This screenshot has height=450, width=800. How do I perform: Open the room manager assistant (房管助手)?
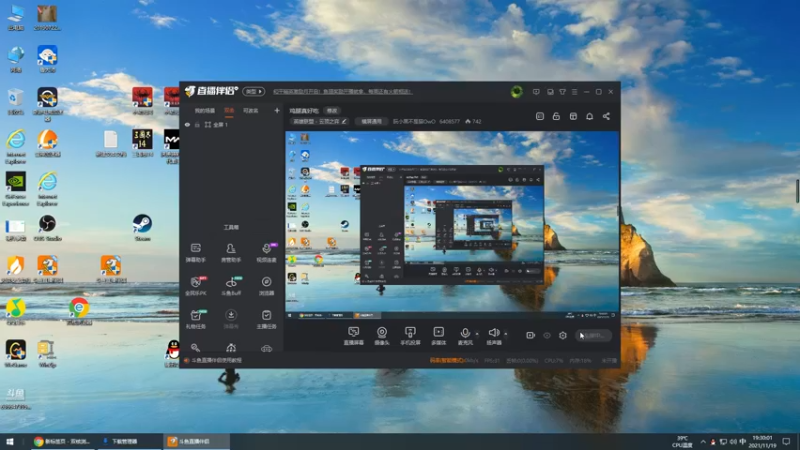[231, 253]
